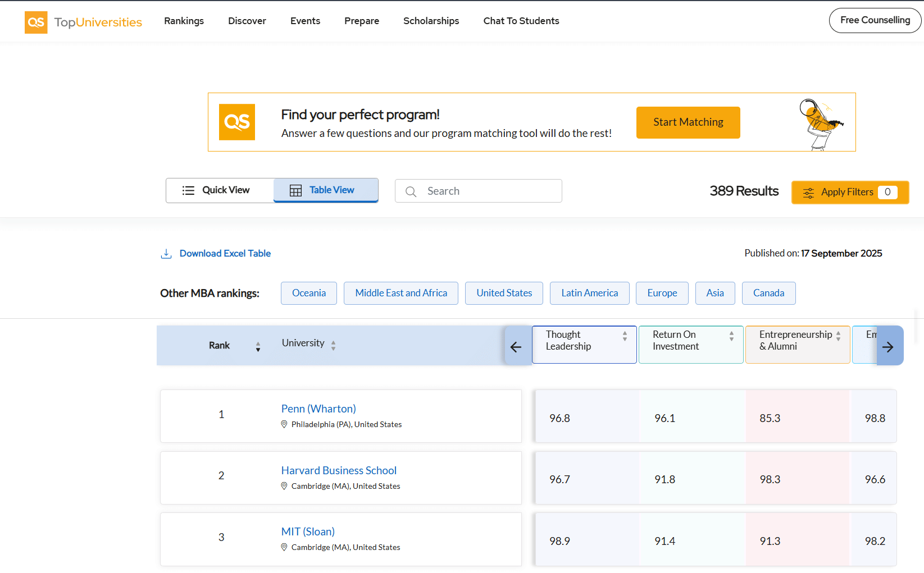Open the Scholarships menu

431,21
